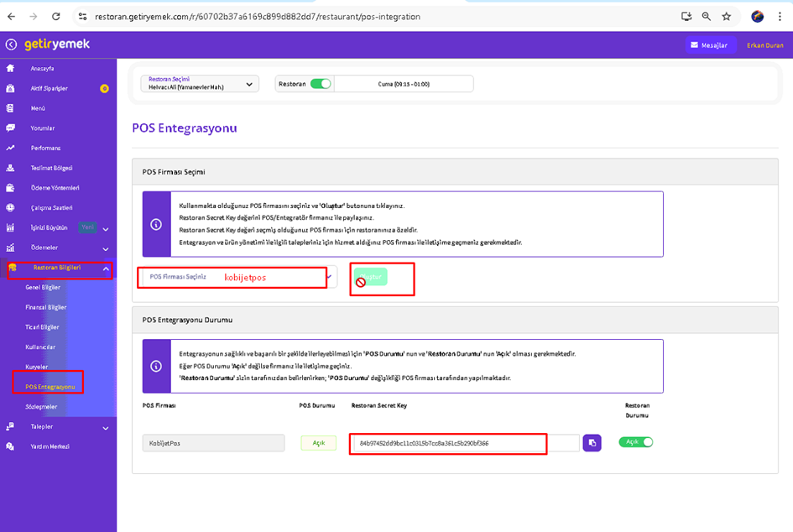The width and height of the screenshot is (793, 532).
Task: Open Kuryeler submenu item
Action: (36, 367)
